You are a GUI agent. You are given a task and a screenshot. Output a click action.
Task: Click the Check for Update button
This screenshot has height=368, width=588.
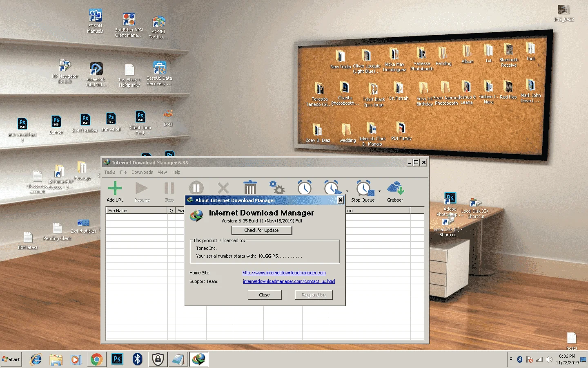(262, 230)
